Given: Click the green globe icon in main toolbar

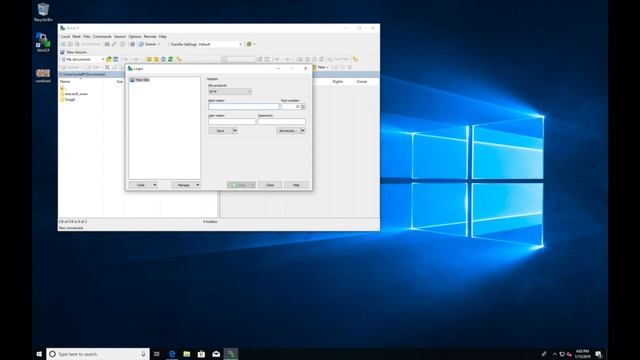Looking at the screenshot, I should 249,44.
